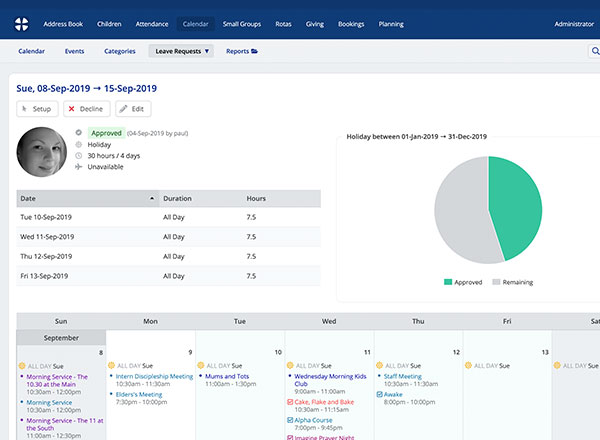Open the Elders's Meeting event
Screen dimensions: 600x440
139,394
